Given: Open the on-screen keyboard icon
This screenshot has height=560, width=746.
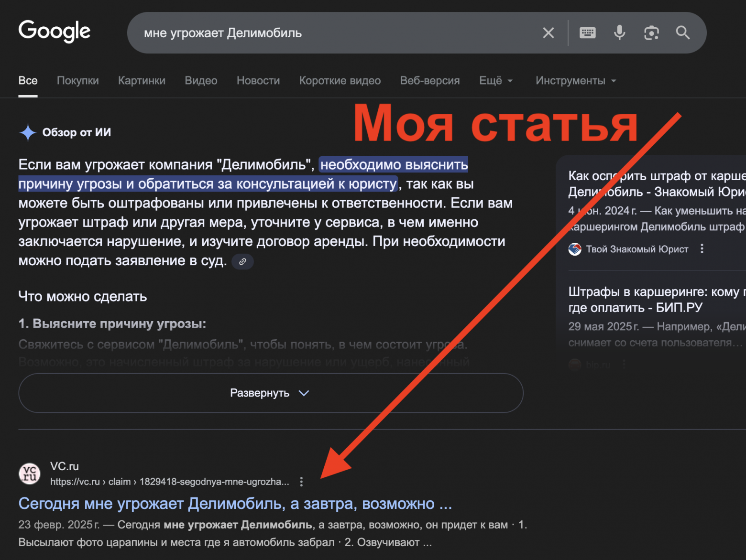Looking at the screenshot, I should tap(587, 32).
